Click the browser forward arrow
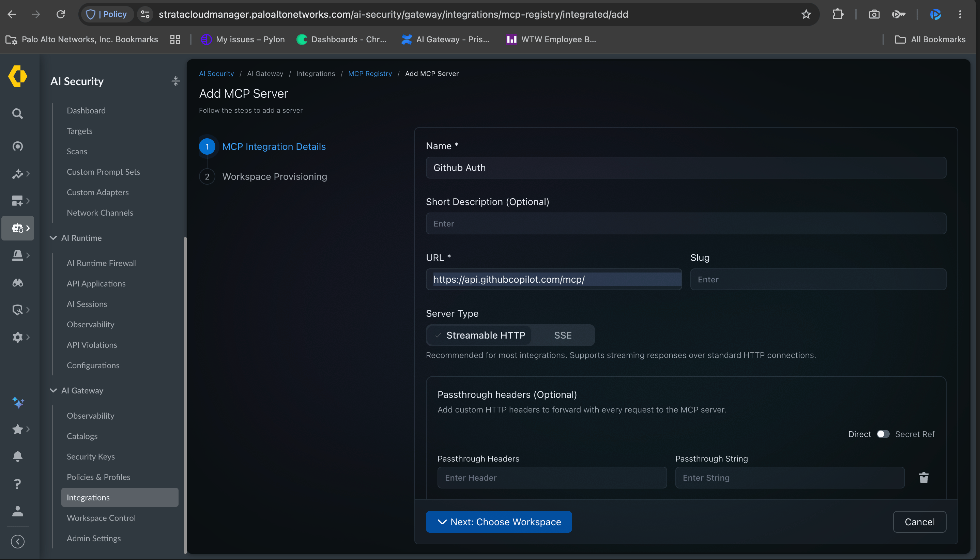Viewport: 980px width, 560px height. [36, 14]
